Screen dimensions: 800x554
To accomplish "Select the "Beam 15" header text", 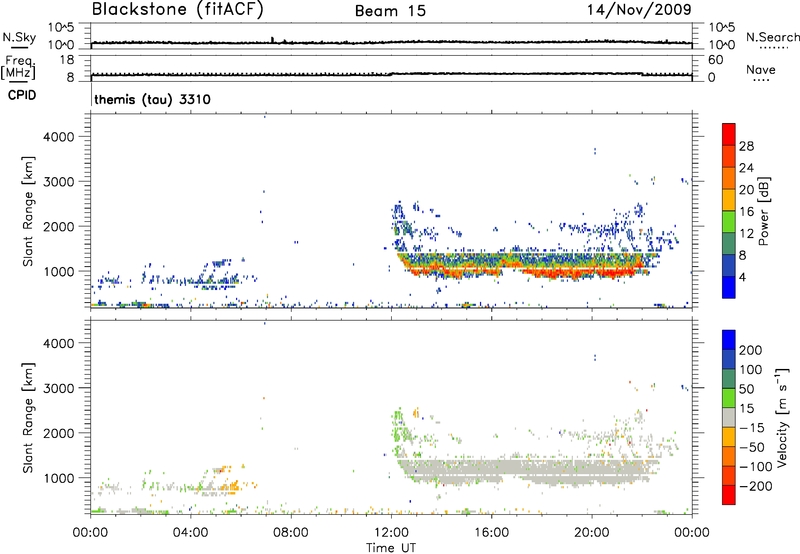I will (x=390, y=11).
